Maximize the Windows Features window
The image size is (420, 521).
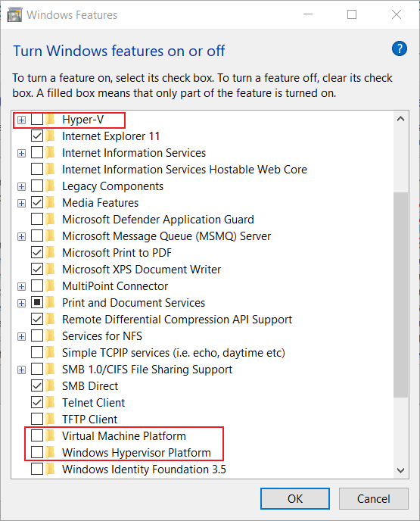352,14
